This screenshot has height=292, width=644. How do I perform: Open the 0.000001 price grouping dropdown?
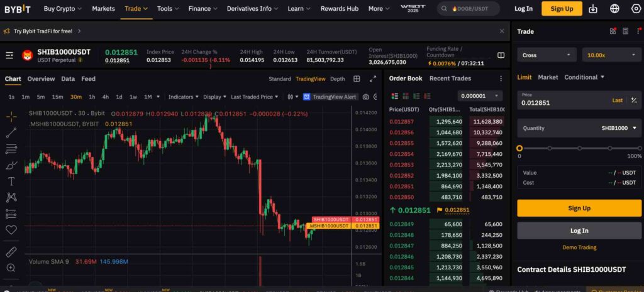coord(480,96)
